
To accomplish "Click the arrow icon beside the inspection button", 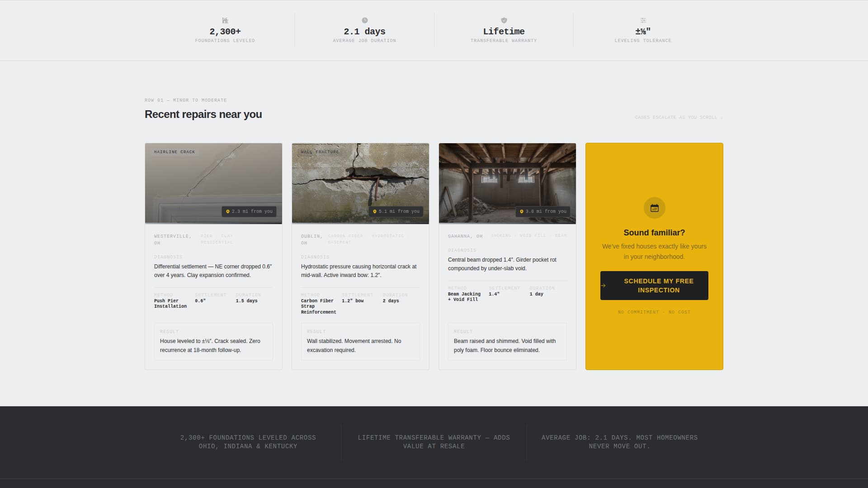I will point(604,285).
